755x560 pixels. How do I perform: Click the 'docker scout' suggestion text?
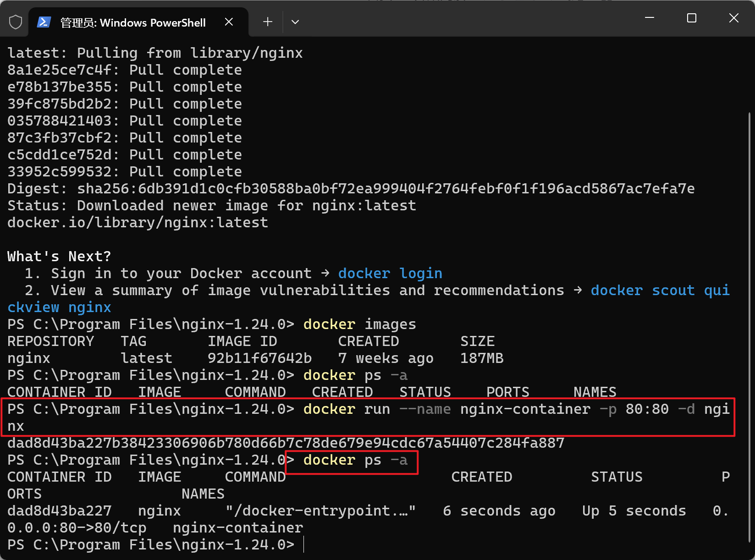642,291
